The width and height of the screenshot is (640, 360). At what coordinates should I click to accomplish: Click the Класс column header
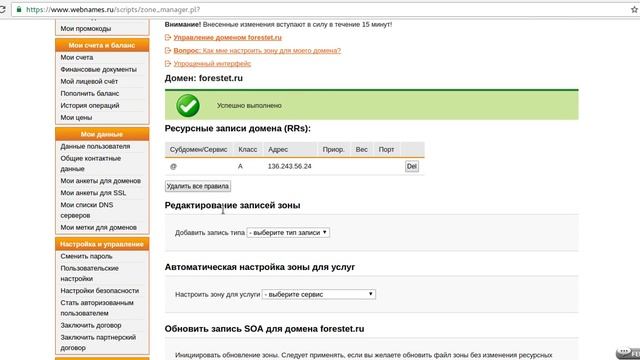(x=248, y=150)
